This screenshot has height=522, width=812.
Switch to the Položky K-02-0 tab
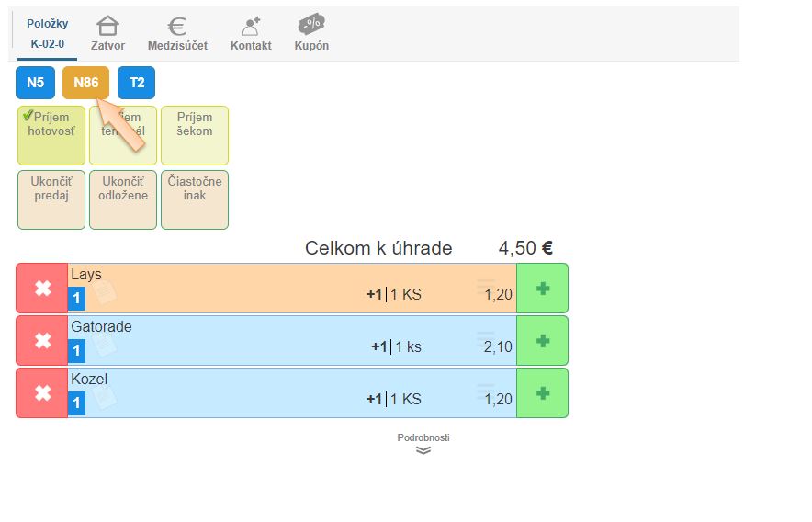(48, 33)
